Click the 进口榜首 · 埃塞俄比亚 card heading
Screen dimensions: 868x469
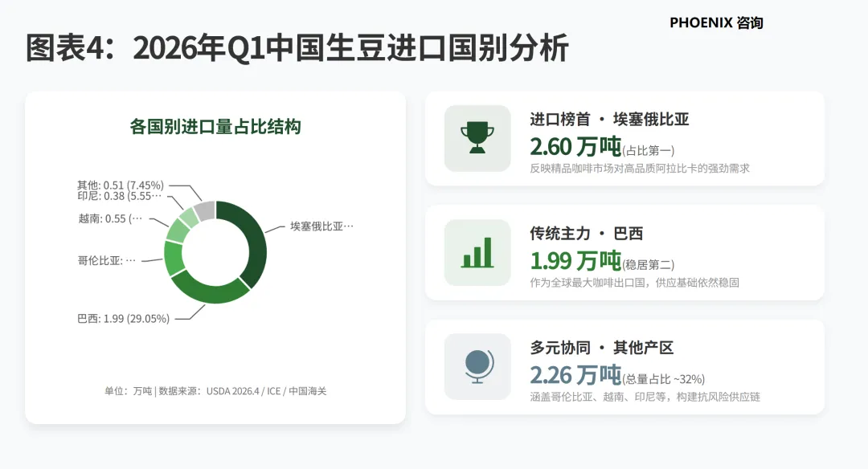(x=610, y=118)
